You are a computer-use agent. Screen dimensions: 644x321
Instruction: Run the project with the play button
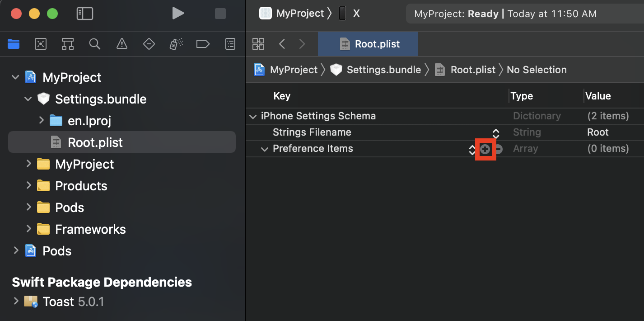[x=178, y=14]
